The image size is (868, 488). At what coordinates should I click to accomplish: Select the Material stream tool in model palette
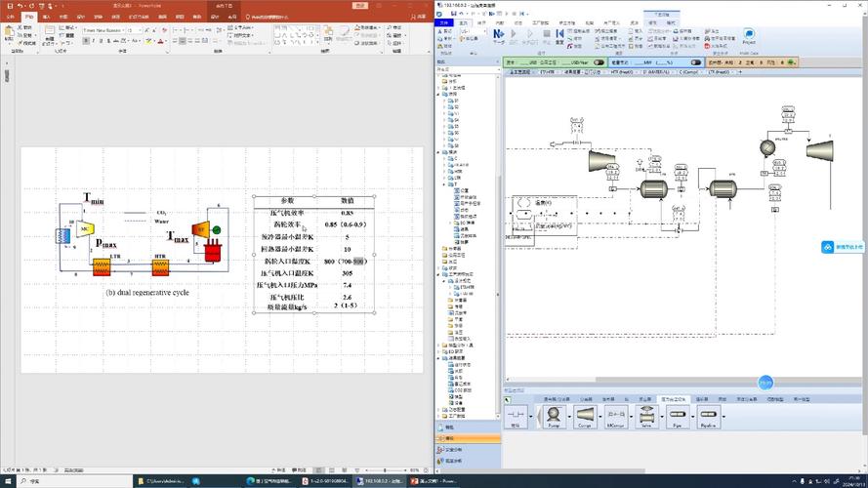[516, 416]
